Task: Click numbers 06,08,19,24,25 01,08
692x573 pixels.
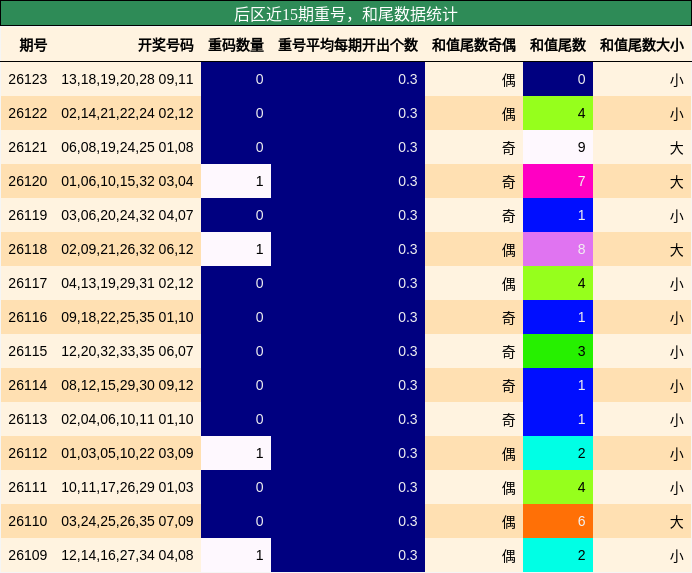Action: (x=127, y=147)
